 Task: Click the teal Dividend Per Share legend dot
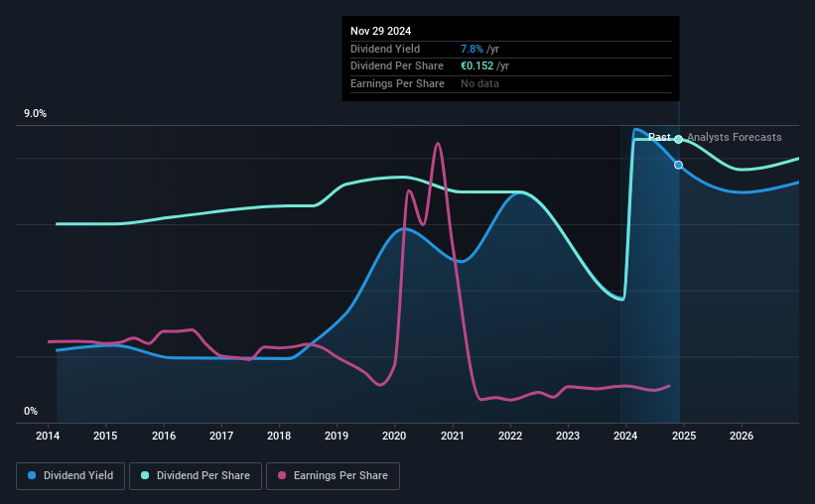pos(145,475)
